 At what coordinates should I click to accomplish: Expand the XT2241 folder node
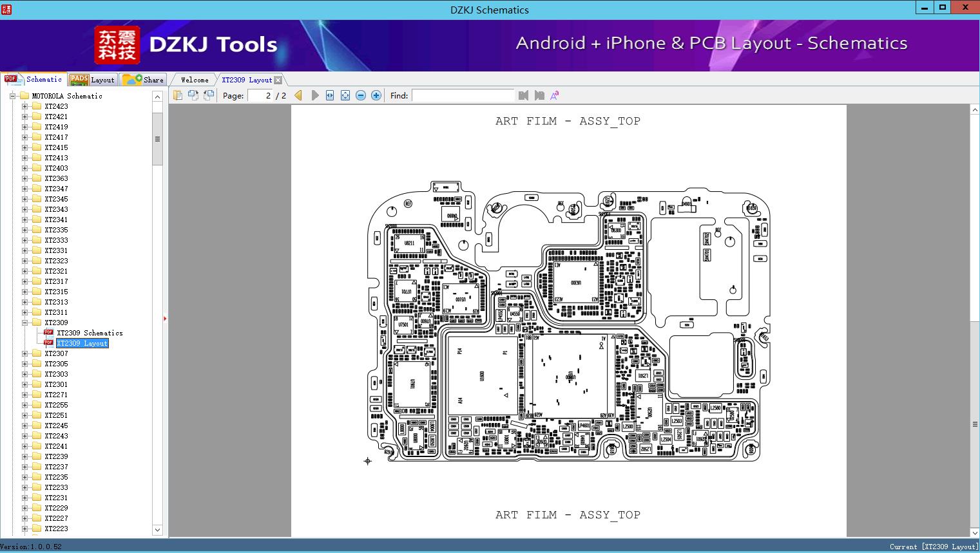[24, 446]
